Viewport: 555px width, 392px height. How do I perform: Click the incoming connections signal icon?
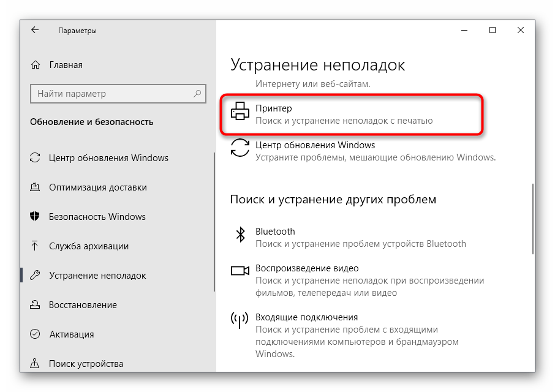coord(240,320)
